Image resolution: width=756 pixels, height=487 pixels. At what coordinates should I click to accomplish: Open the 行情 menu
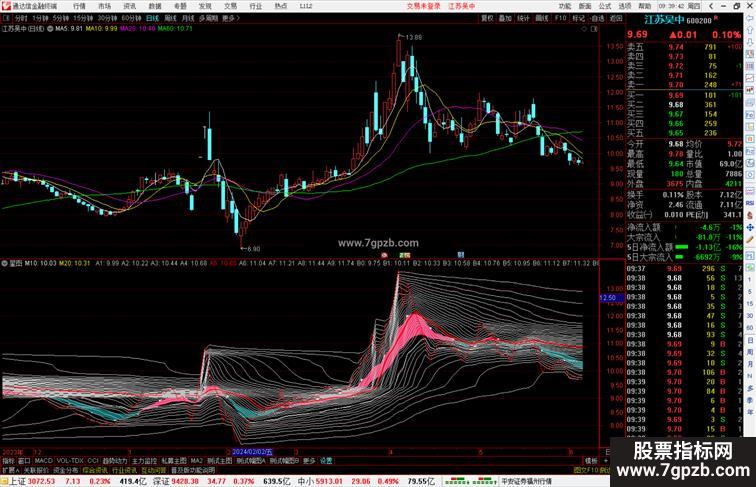[x=80, y=6]
